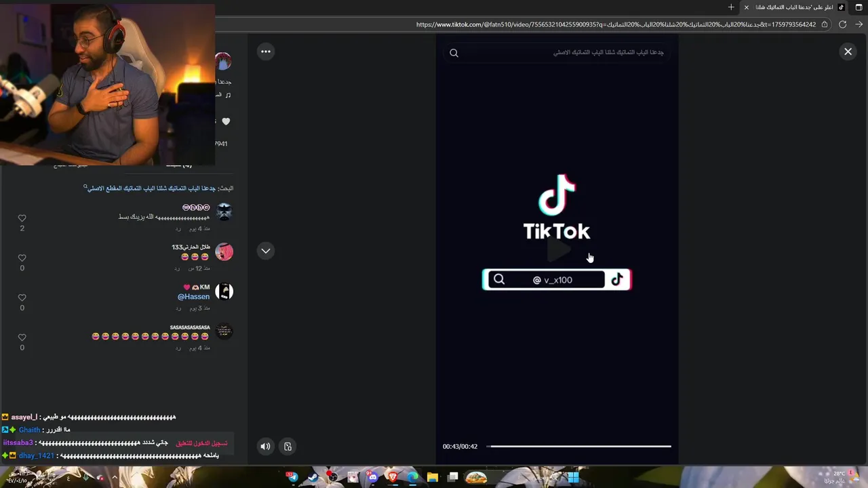Open pink-haired commenter's avatar profile
868x488 pixels.
(x=224, y=251)
